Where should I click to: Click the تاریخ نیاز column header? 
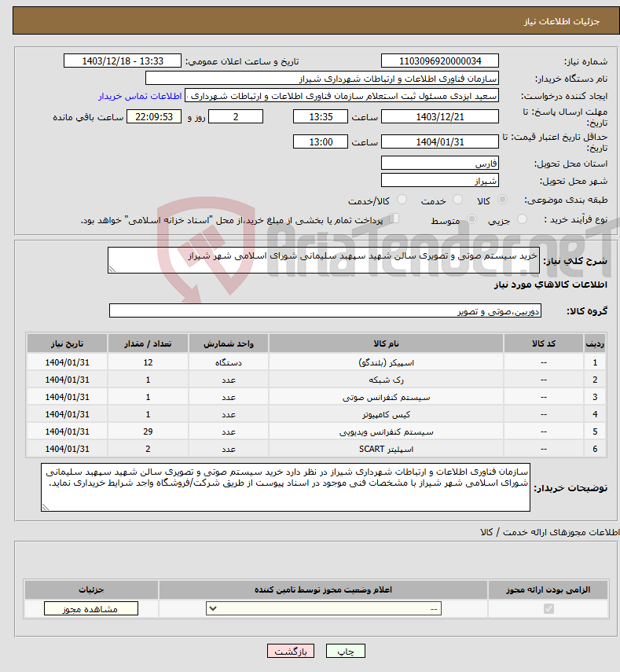(x=68, y=343)
